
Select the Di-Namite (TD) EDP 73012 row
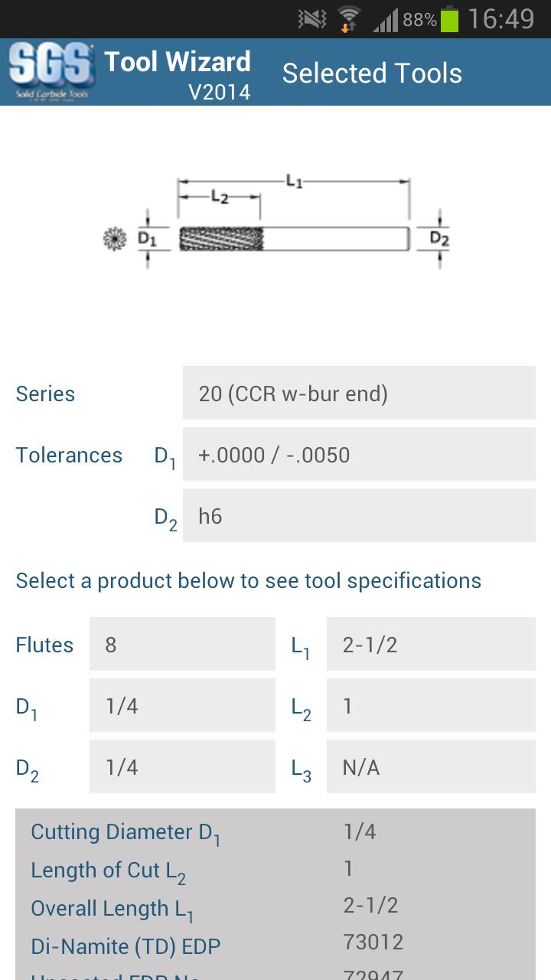[x=275, y=945]
